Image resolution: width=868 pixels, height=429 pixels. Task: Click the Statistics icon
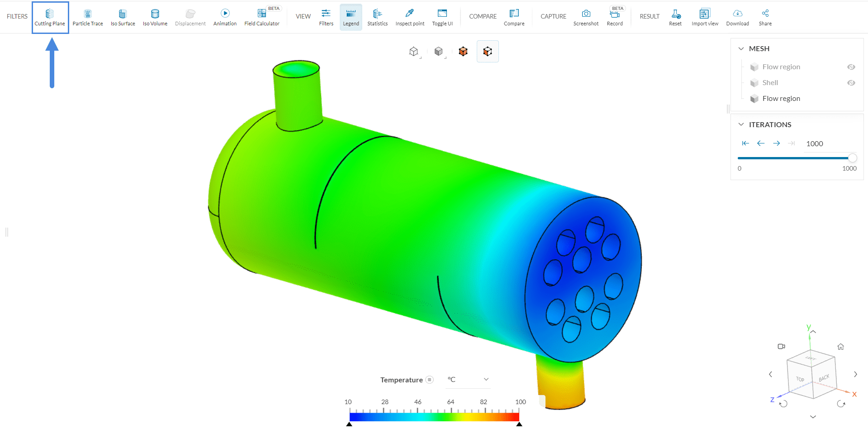pyautogui.click(x=377, y=17)
